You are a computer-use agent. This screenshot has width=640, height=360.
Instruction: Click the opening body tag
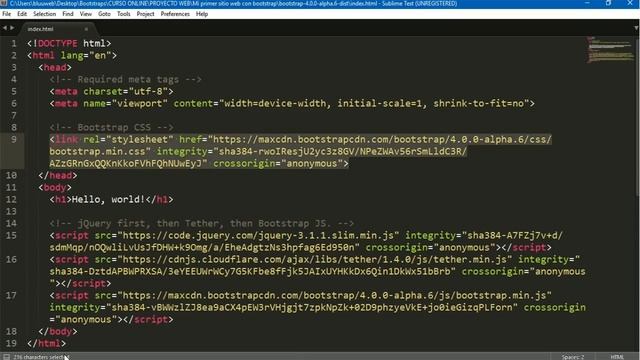[x=55, y=187]
